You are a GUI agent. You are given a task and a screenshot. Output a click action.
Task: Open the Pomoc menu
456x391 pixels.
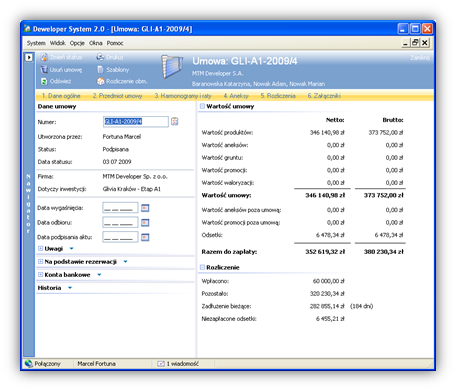point(115,43)
